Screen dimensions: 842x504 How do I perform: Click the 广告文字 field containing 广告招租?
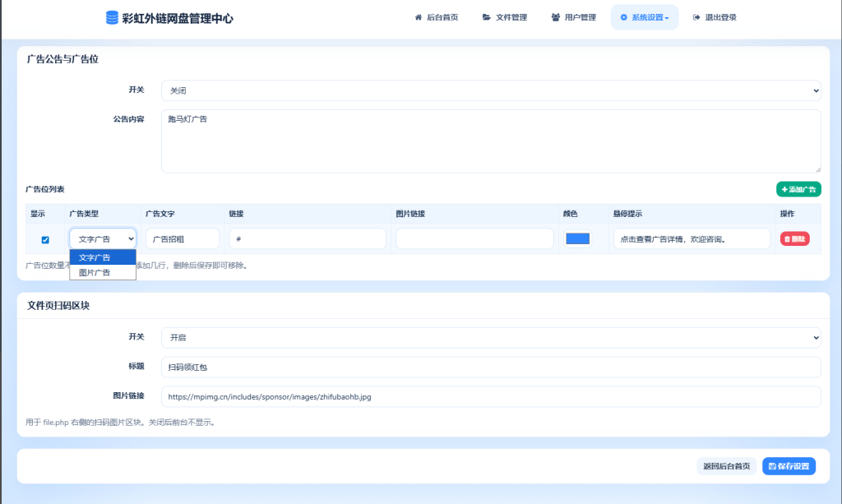(183, 239)
